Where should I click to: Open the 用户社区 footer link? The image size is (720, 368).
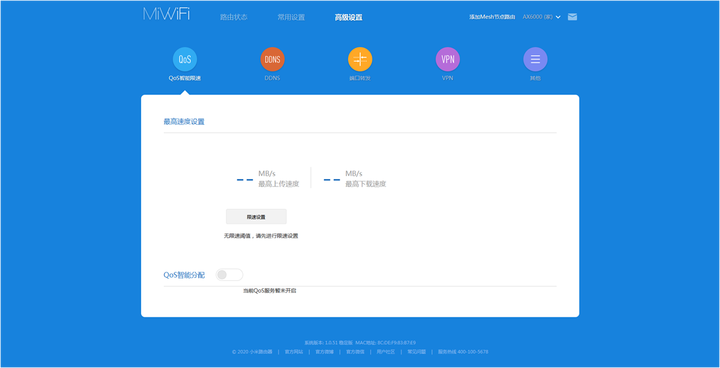click(x=386, y=351)
